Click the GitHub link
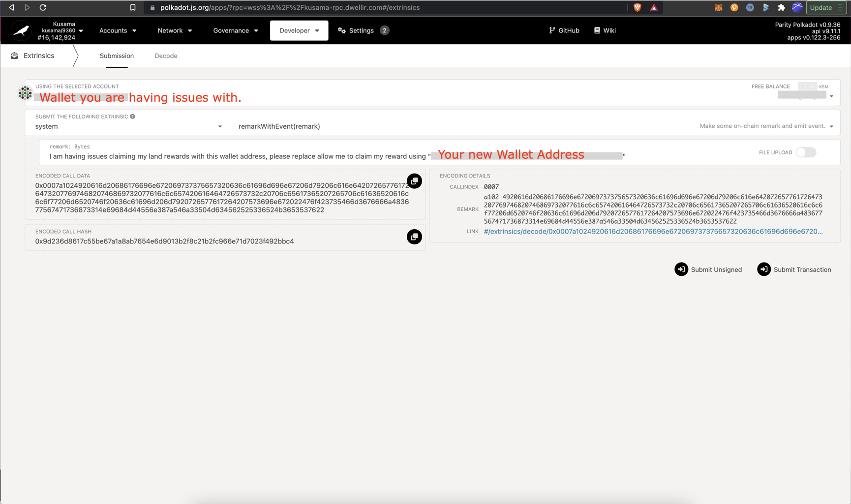This screenshot has height=504, width=851. (564, 30)
